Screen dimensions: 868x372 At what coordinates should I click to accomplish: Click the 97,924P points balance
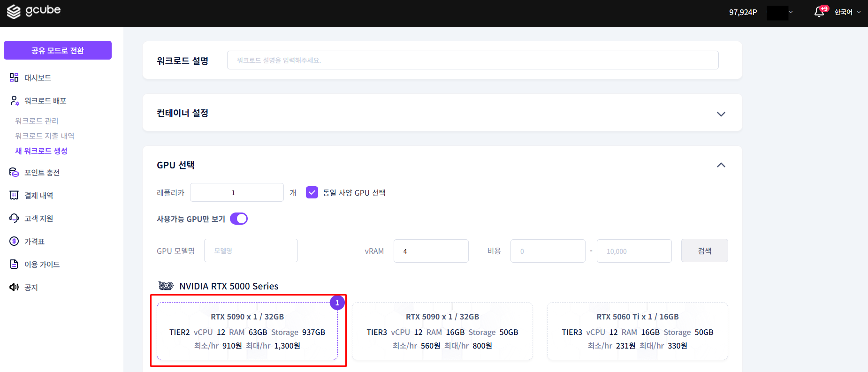(743, 12)
